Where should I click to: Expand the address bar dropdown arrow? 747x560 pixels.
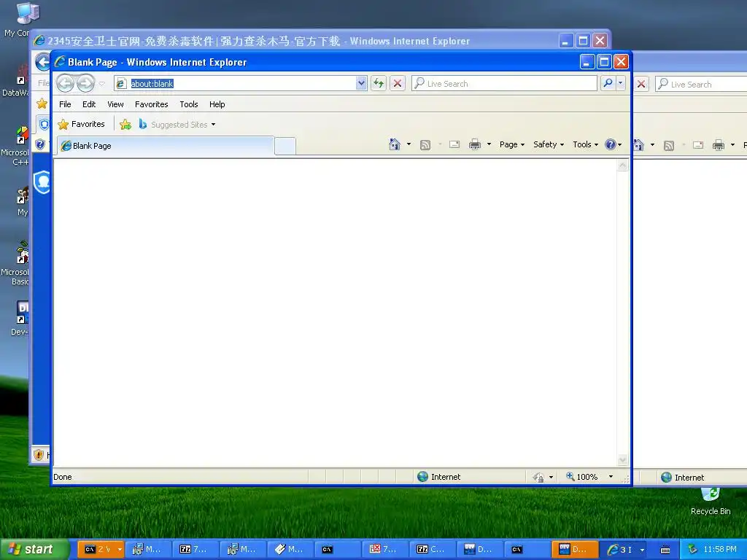pos(361,84)
